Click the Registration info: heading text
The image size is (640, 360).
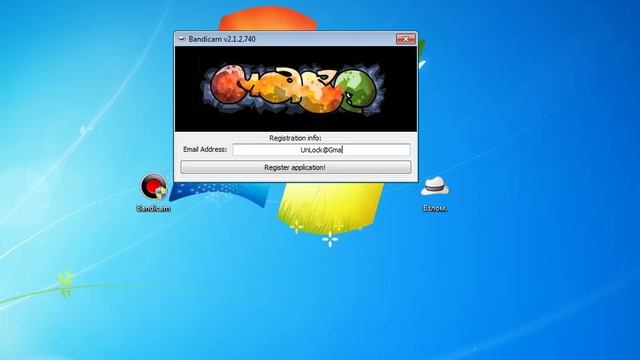[295, 138]
